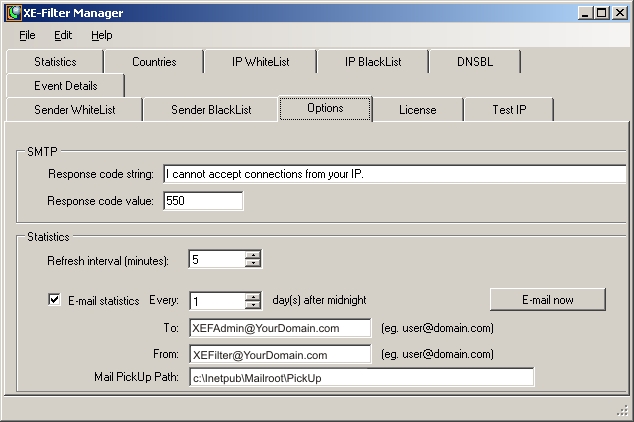Screen dimensions: 634x422
Task: Open the Test IP tab
Action: point(509,110)
